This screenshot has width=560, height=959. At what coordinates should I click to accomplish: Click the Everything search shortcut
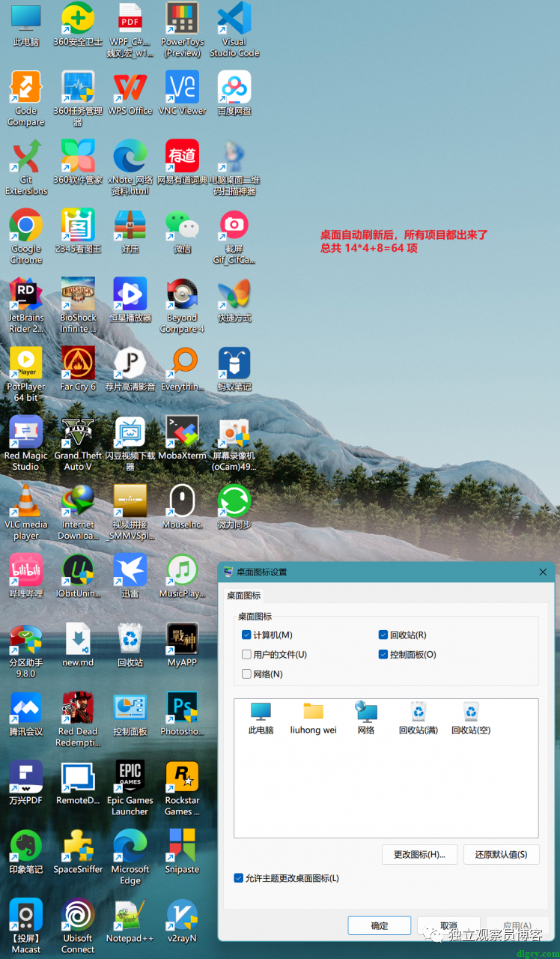coord(182,369)
